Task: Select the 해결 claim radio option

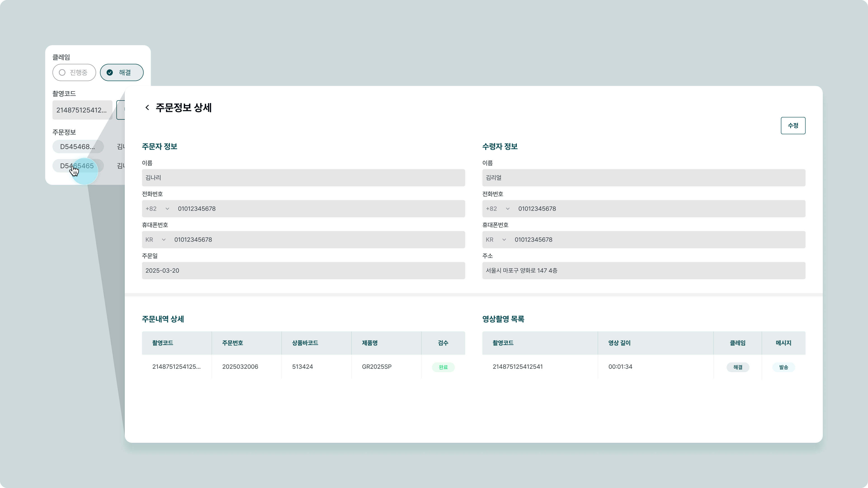Action: [x=122, y=72]
